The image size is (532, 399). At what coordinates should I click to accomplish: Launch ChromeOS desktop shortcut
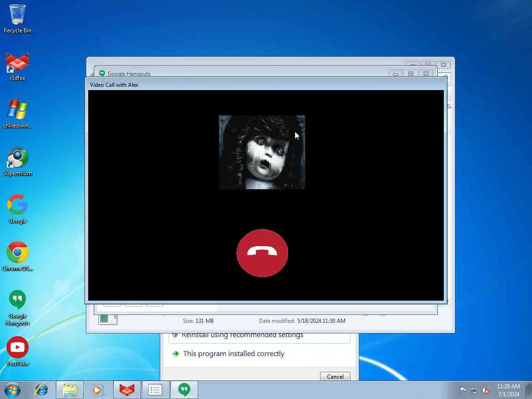(x=17, y=256)
